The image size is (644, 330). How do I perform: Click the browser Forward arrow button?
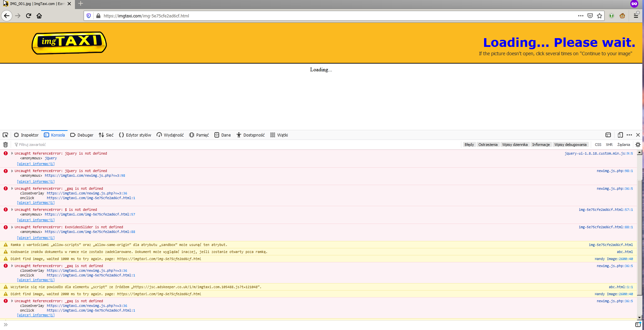click(x=18, y=16)
